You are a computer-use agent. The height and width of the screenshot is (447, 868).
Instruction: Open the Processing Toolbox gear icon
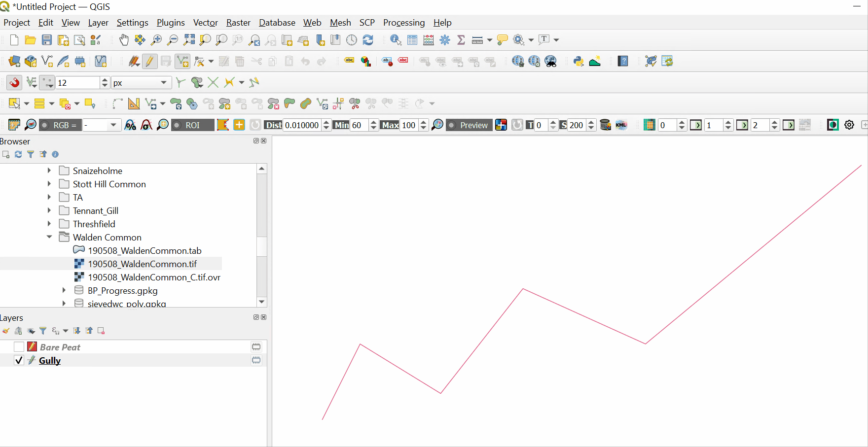445,40
